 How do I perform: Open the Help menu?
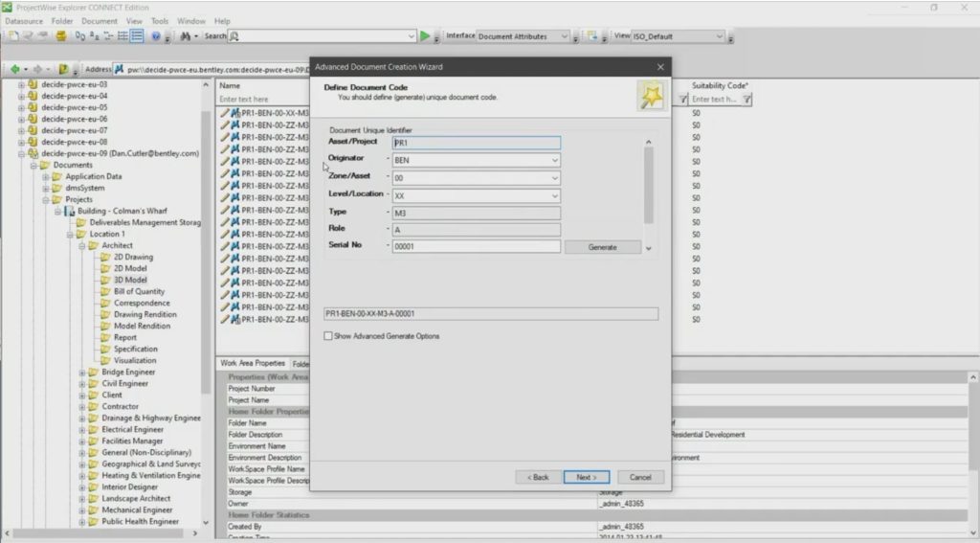pos(222,21)
